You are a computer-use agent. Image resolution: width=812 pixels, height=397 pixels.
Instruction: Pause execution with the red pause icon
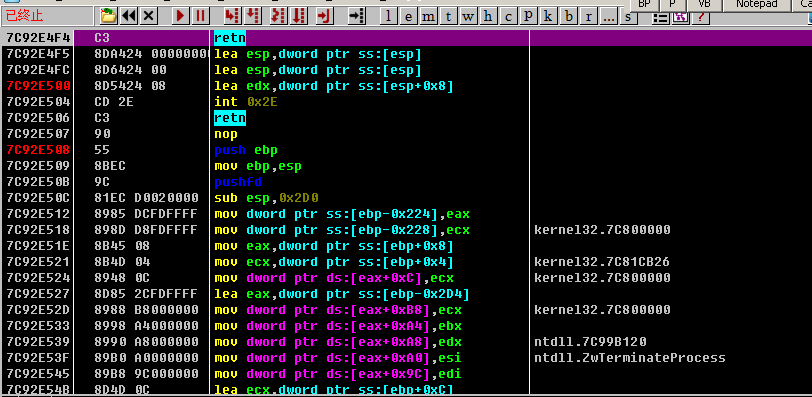point(200,16)
